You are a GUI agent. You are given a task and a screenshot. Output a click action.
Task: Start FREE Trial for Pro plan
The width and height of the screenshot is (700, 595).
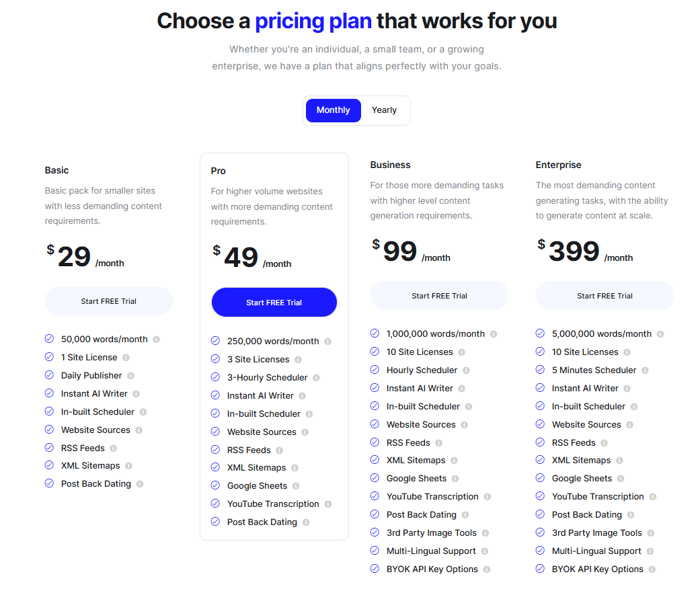(x=274, y=303)
